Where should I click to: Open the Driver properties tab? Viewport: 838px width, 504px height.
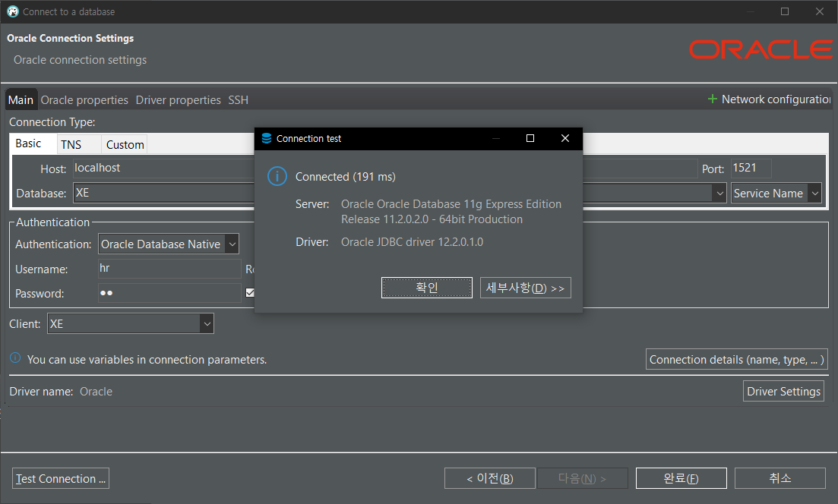point(178,100)
